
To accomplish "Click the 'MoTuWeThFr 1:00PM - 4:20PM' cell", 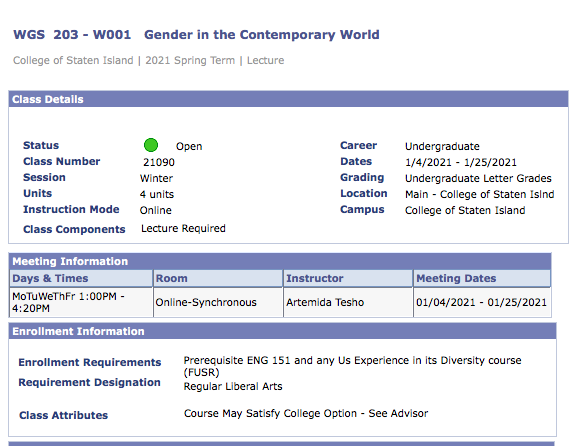I will 81,302.
